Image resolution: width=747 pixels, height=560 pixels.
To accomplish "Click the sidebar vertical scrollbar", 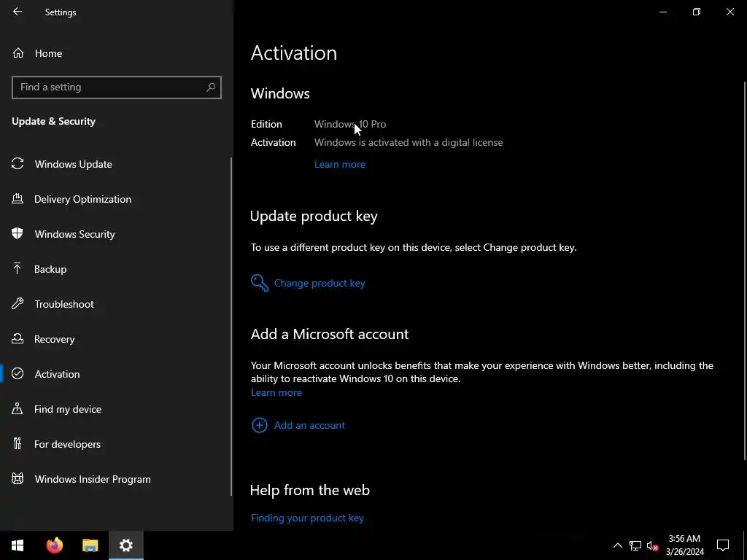I will point(231,326).
